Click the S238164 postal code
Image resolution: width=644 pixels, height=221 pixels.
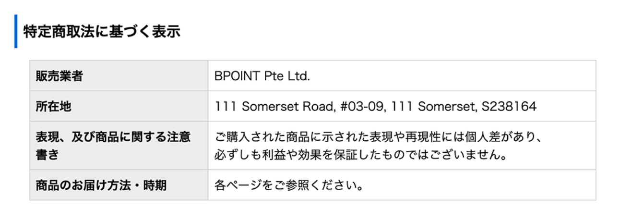click(508, 106)
